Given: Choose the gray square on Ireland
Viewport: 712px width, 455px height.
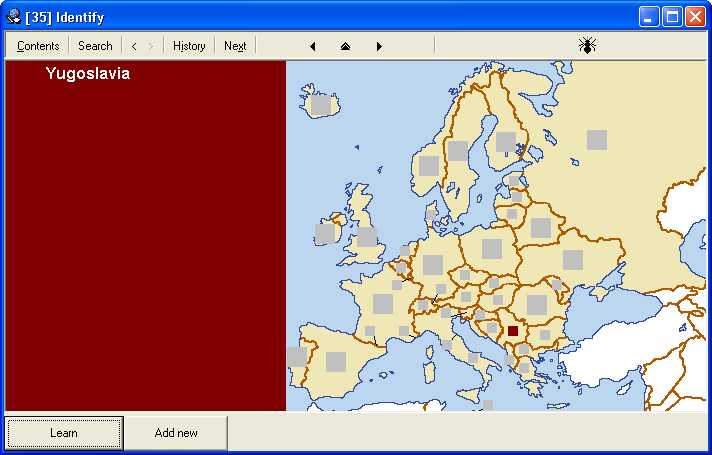Looking at the screenshot, I should pos(325,233).
